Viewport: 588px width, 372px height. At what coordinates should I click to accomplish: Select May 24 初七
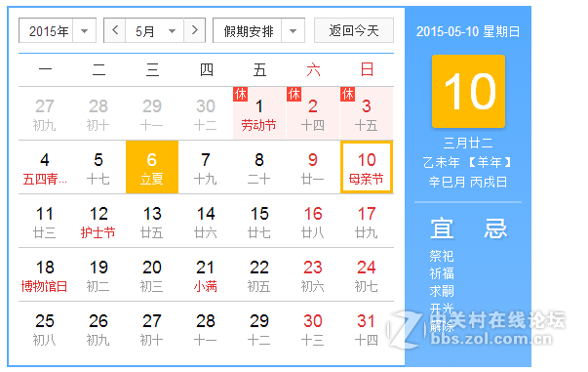click(x=367, y=274)
